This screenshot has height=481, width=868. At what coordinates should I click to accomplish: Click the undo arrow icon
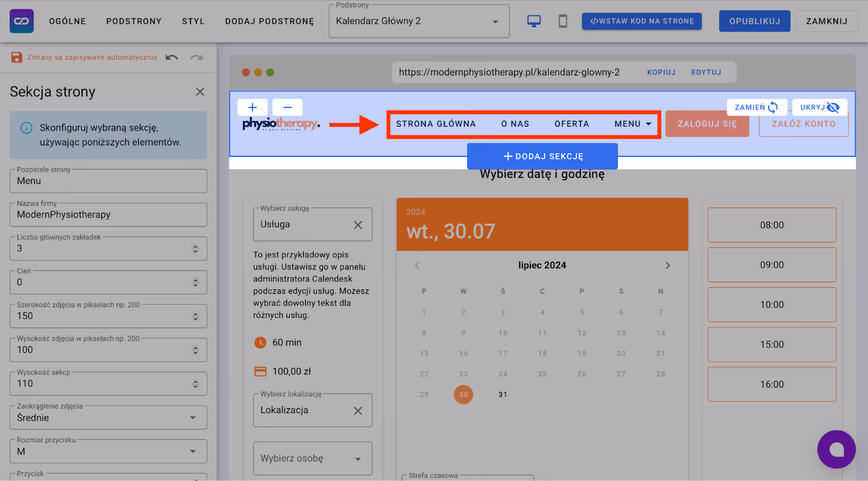click(172, 58)
